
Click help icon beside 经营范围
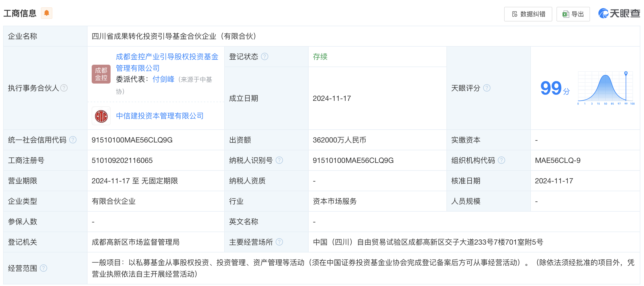tap(43, 268)
